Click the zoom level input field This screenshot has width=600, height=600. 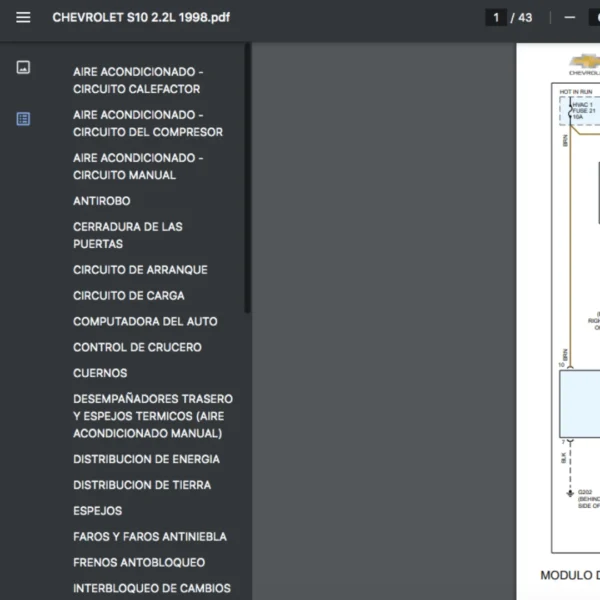point(593,17)
